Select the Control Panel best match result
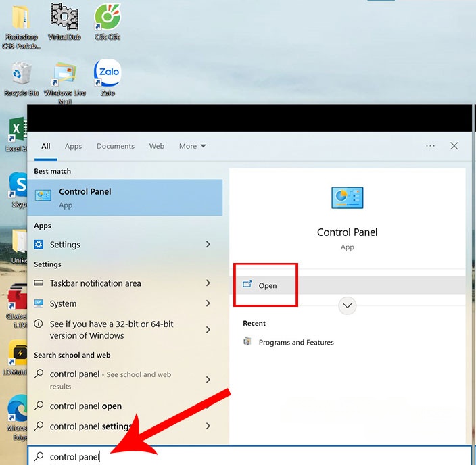The width and height of the screenshot is (476, 465). [x=125, y=197]
